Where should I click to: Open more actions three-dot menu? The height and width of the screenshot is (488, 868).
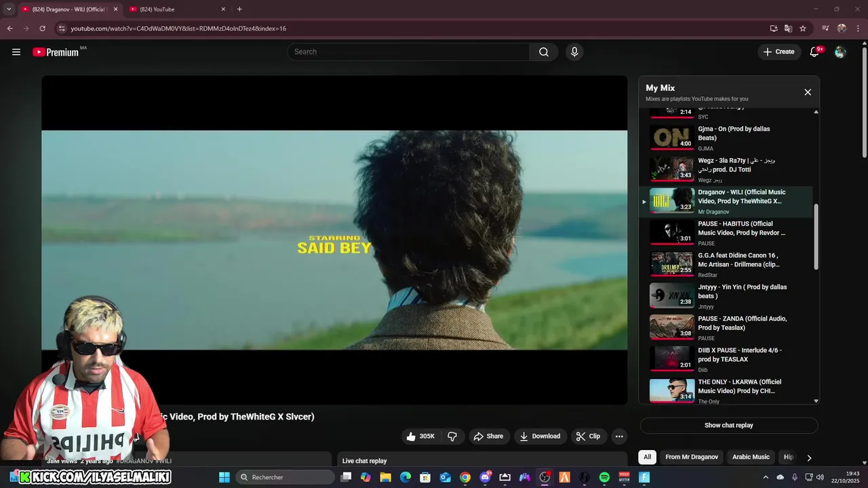619,436
